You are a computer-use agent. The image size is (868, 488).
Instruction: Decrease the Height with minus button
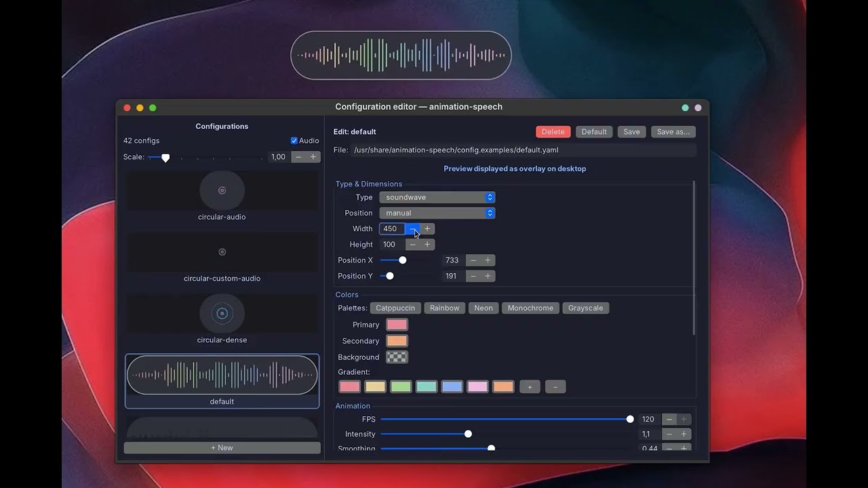[412, 245]
